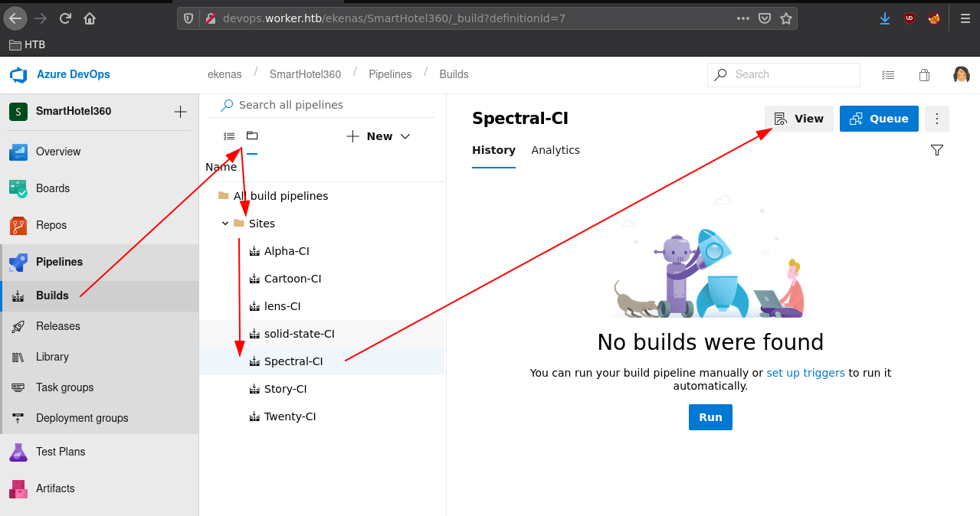Open Repos from the sidebar
The height and width of the screenshot is (516, 980).
coord(100,225)
